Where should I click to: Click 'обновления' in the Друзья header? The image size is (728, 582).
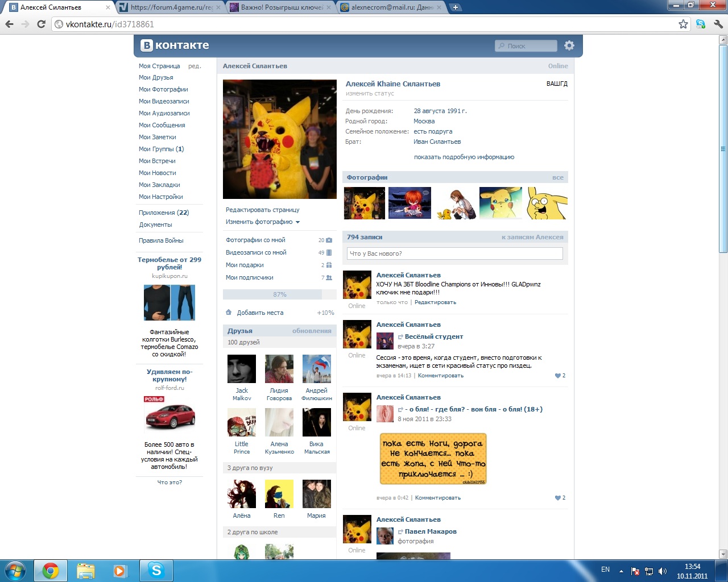tap(312, 331)
